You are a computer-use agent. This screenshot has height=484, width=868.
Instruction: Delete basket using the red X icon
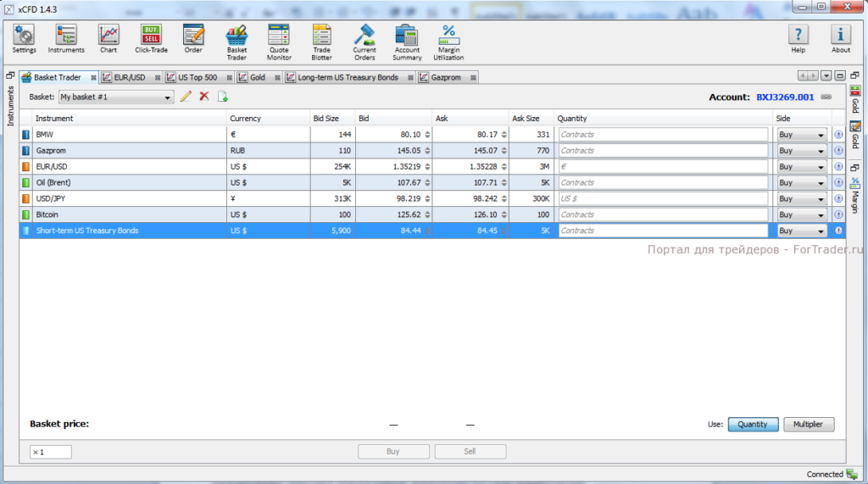[204, 97]
